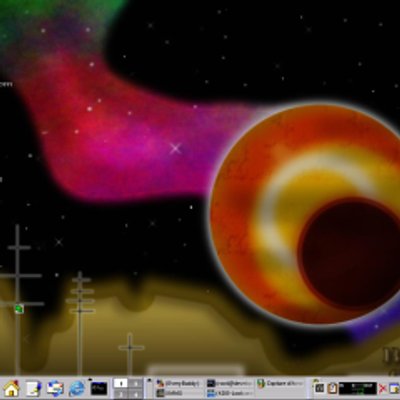400x400 pixels.
Task: Click the small green desktop icon on pole
Action: [x=19, y=309]
